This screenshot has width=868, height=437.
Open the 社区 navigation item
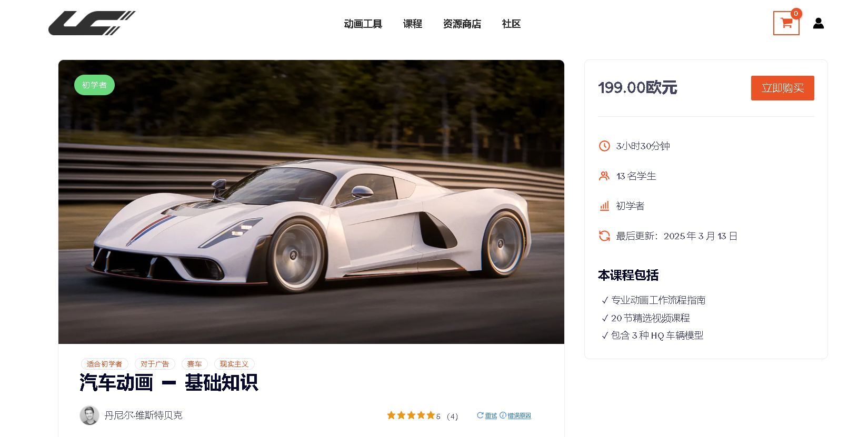[x=511, y=24]
